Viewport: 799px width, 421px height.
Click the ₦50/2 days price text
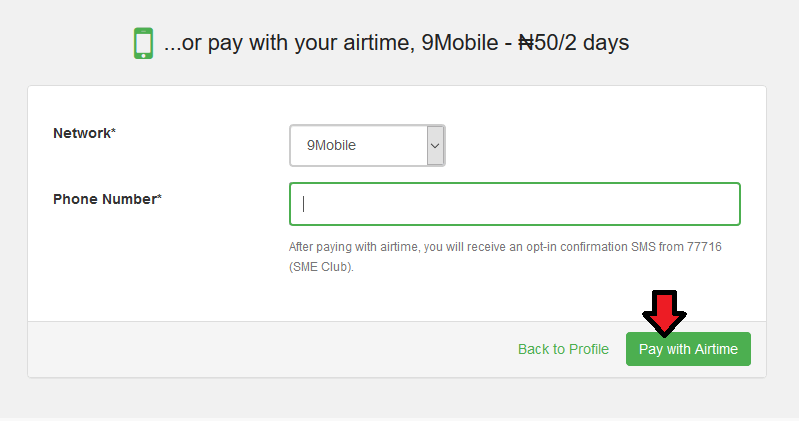coord(574,42)
